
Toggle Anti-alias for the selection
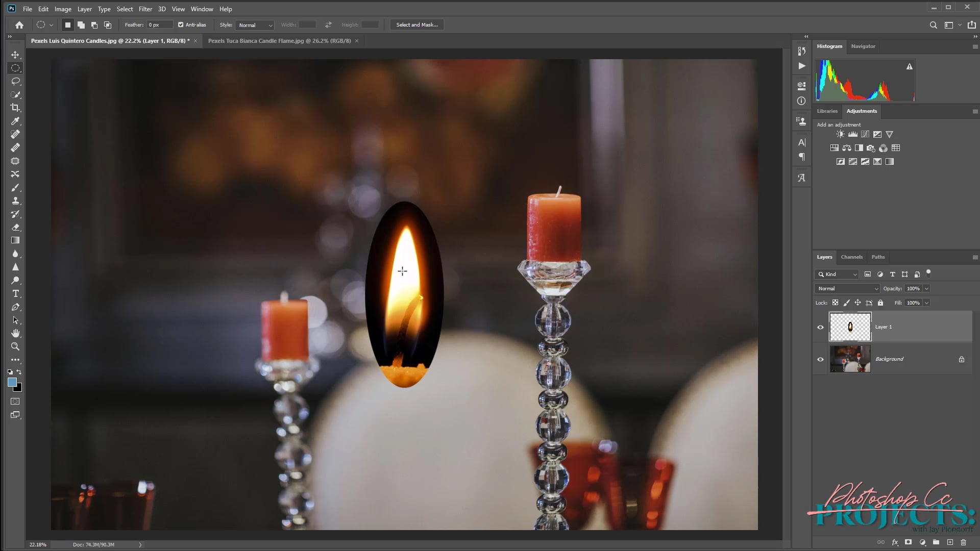[180, 24]
